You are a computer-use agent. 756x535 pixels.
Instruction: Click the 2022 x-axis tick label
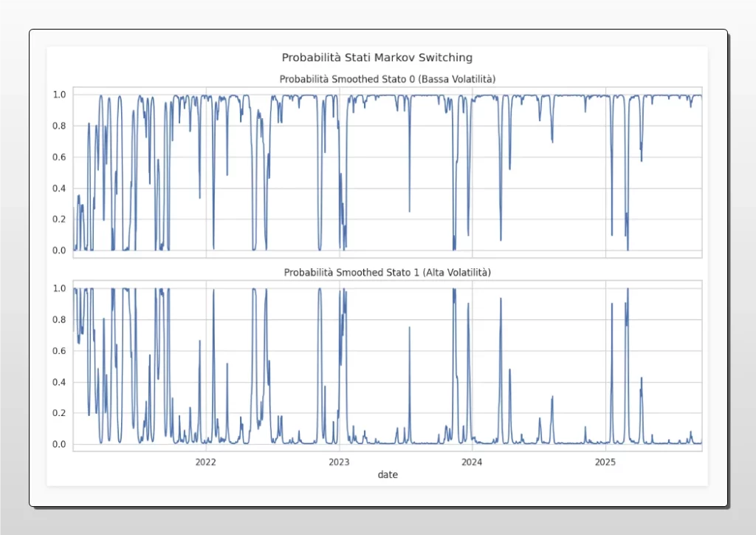(205, 463)
